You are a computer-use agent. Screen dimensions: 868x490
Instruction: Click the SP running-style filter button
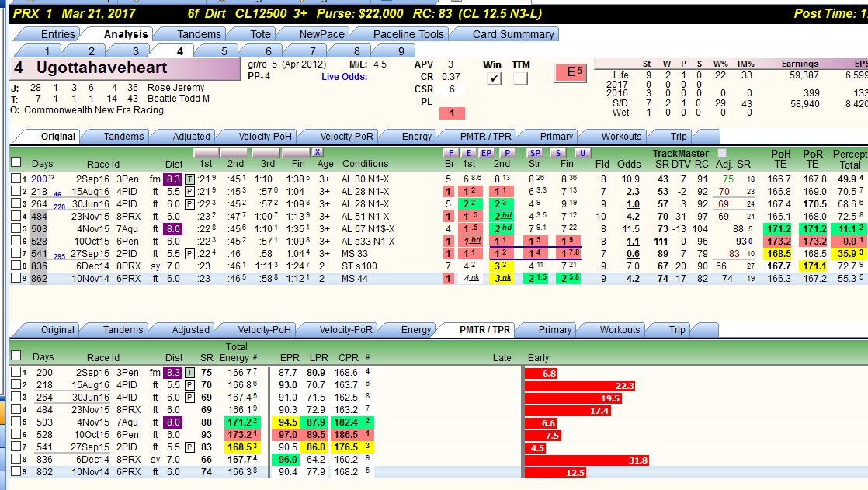(x=535, y=153)
